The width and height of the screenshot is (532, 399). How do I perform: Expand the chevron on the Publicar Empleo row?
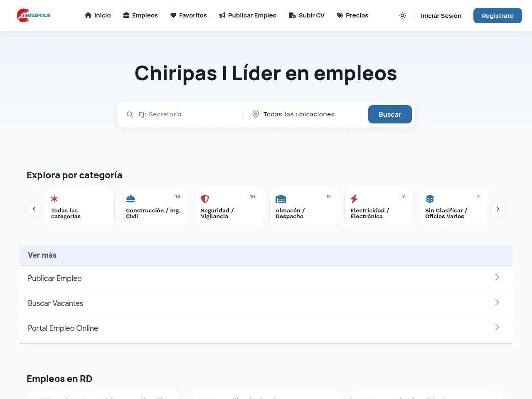coord(497,277)
